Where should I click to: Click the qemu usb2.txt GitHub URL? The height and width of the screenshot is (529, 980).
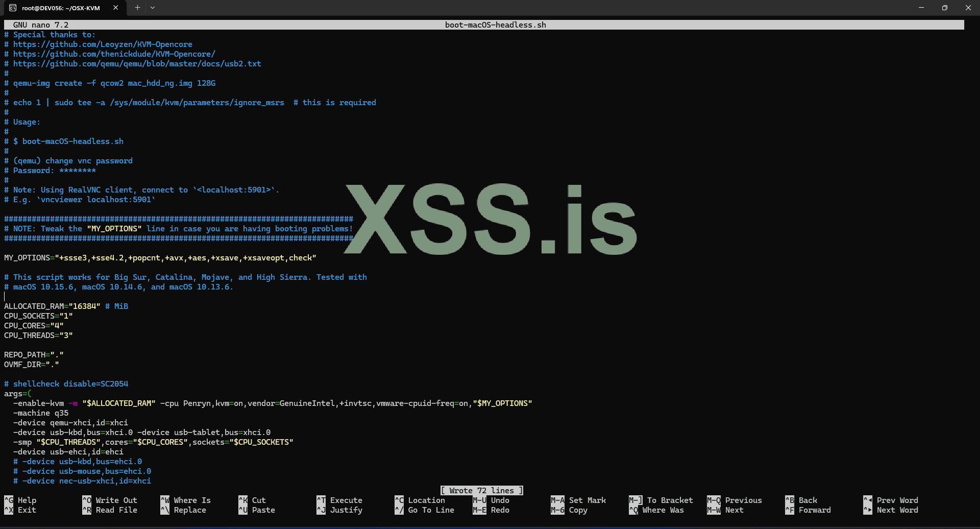pyautogui.click(x=137, y=64)
